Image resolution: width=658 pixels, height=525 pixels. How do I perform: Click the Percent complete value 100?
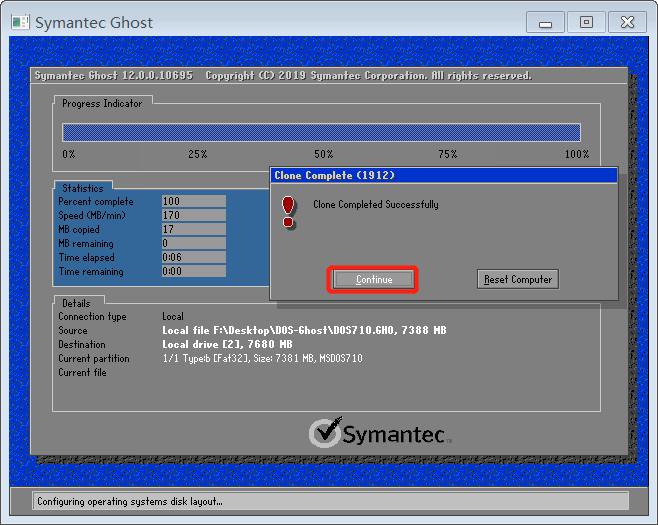pyautogui.click(x=193, y=201)
